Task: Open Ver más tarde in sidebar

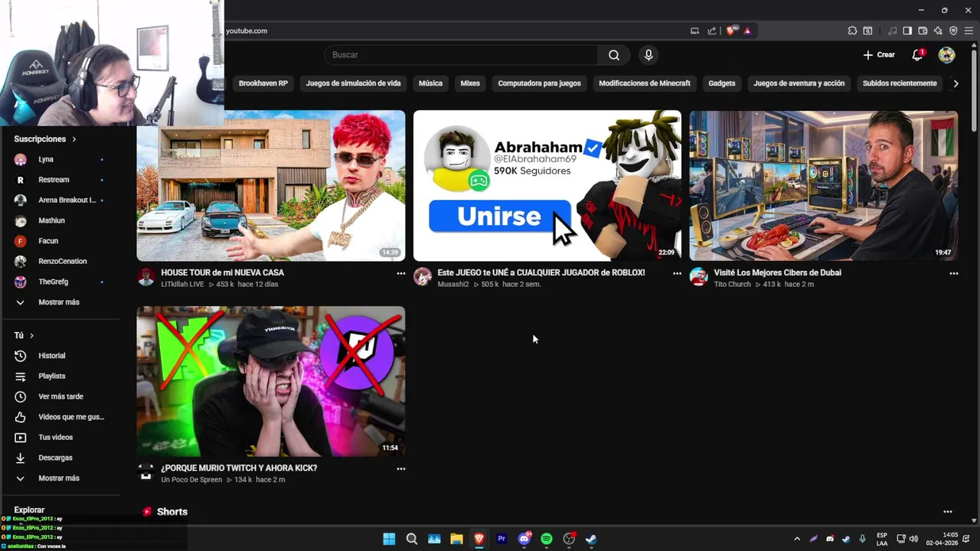Action: (x=60, y=396)
